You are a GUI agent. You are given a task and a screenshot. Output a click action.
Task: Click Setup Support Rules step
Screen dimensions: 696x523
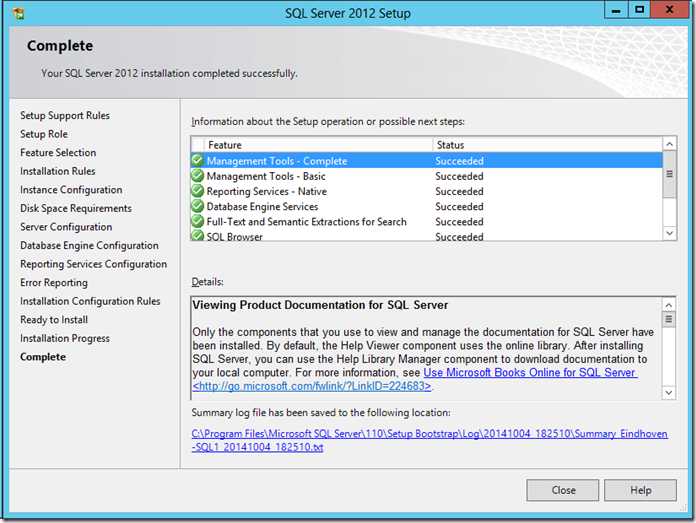click(65, 115)
